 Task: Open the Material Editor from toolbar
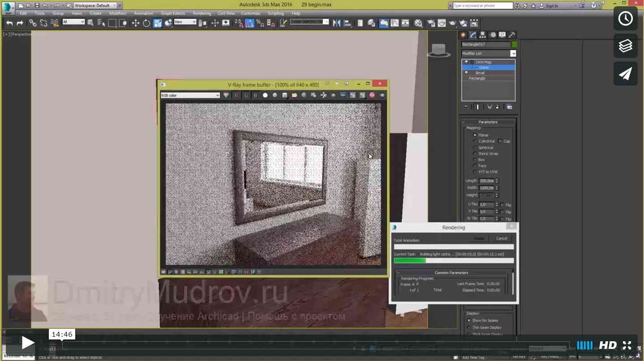click(418, 23)
